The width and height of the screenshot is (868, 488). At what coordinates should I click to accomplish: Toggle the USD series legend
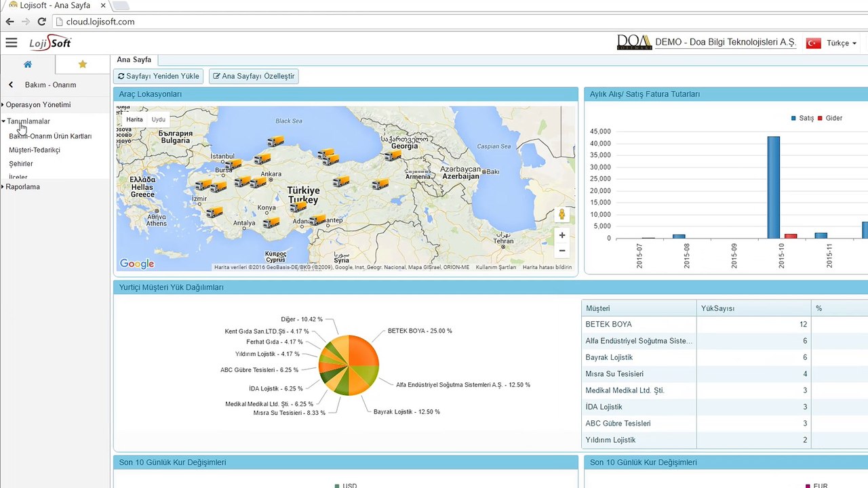coord(346,485)
